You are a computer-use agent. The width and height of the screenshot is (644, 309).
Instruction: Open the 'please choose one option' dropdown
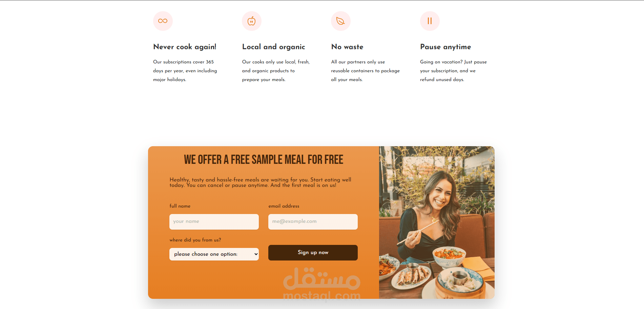point(214,254)
